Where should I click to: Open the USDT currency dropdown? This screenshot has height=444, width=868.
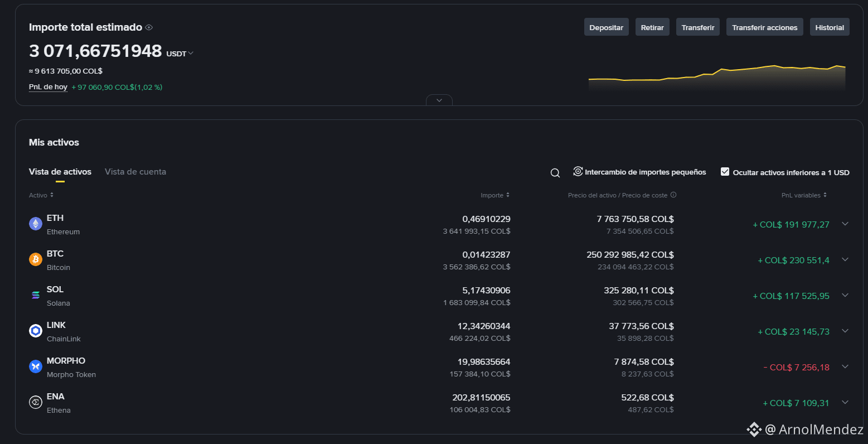click(180, 54)
